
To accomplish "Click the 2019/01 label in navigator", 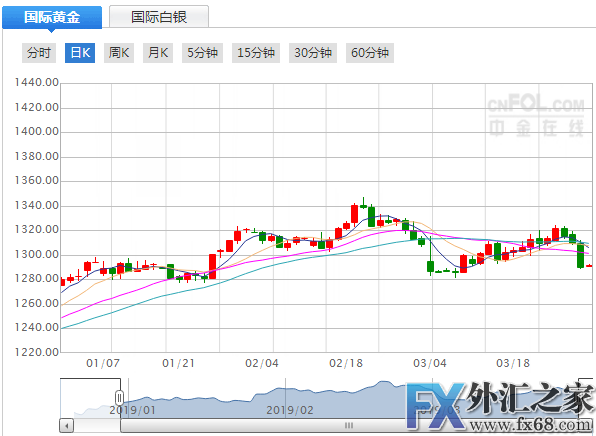I will pos(132,410).
